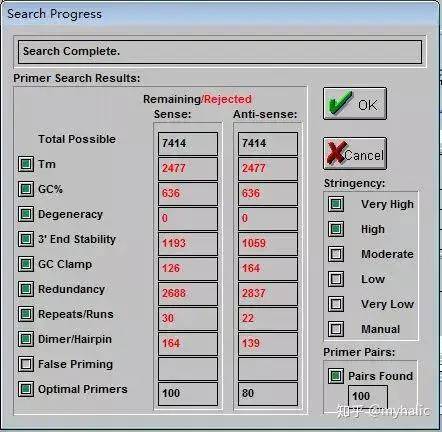Select Moderate stringency
This screenshot has height=432, width=442.
point(336,254)
